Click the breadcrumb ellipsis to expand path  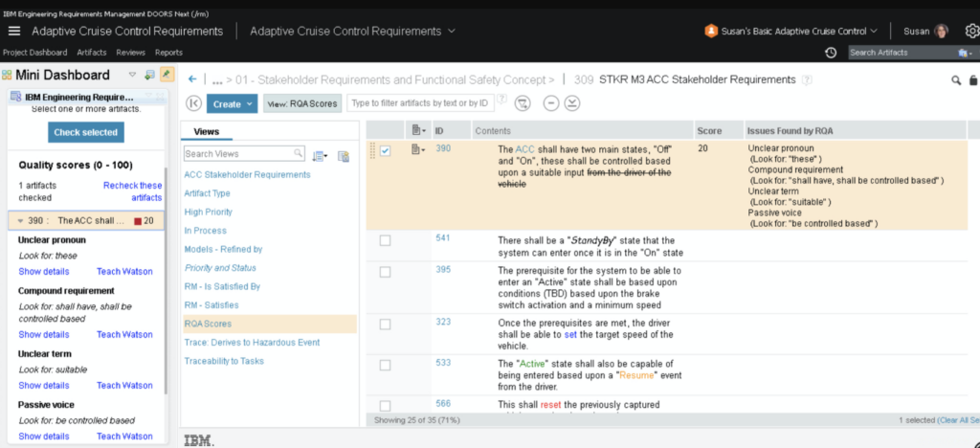pyautogui.click(x=217, y=80)
